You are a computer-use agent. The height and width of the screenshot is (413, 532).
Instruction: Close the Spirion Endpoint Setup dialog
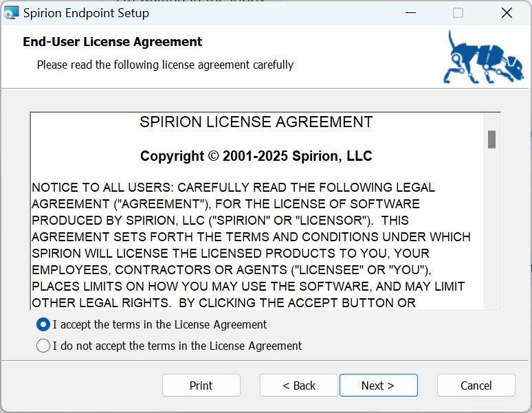pos(507,12)
